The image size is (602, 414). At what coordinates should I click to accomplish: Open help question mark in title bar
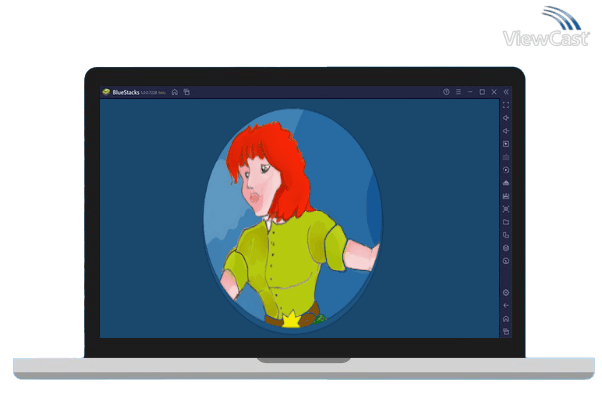(x=446, y=92)
